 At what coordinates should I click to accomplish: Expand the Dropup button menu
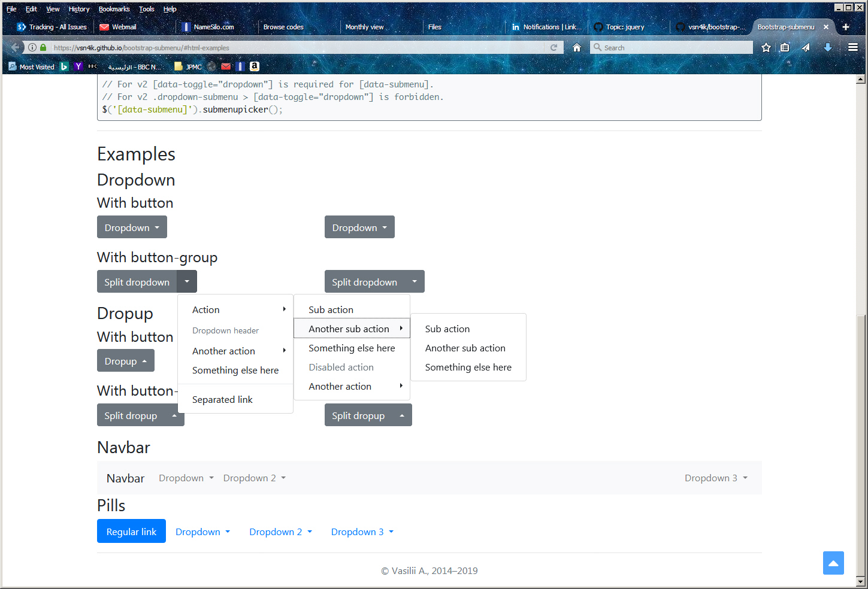point(126,361)
